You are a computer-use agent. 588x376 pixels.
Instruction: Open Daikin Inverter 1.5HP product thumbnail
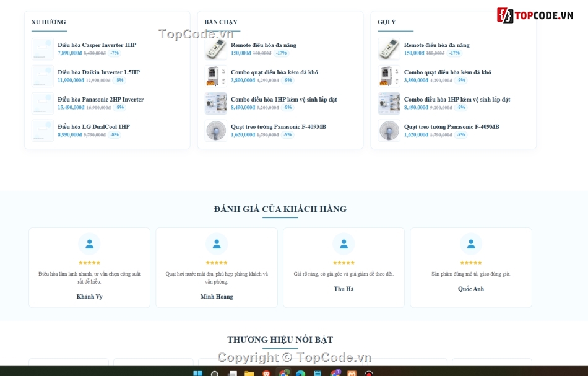point(43,76)
